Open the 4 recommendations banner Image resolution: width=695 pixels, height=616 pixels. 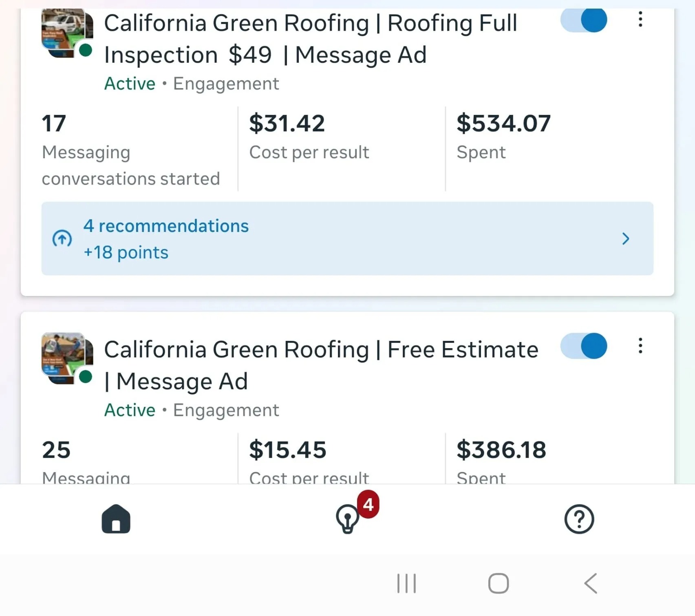click(x=326, y=238)
